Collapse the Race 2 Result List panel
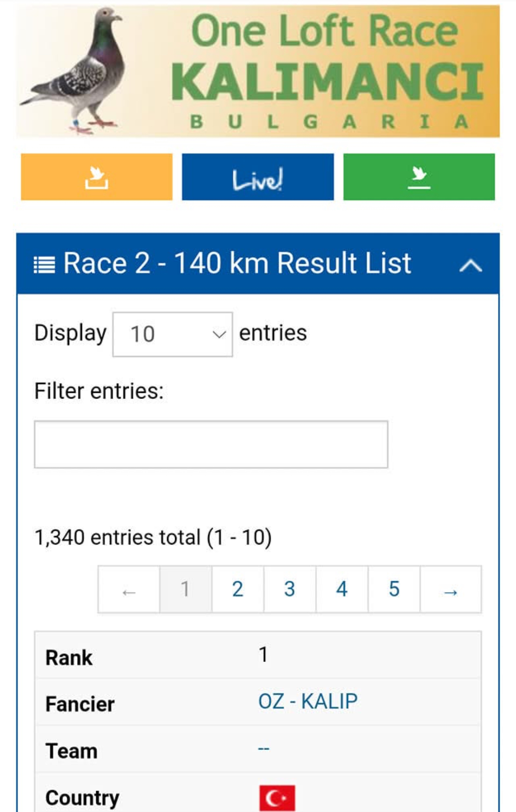Image resolution: width=516 pixels, height=812 pixels. pos(471,265)
